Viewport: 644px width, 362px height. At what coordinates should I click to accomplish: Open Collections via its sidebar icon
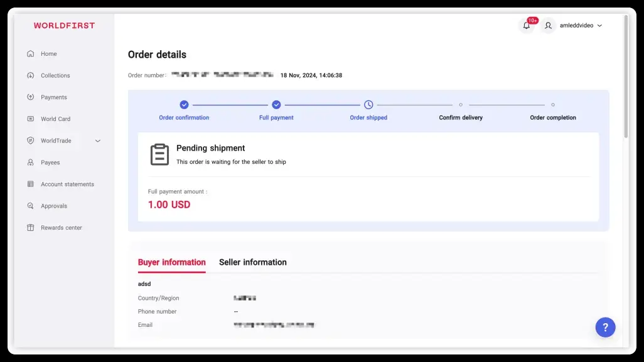[31, 76]
